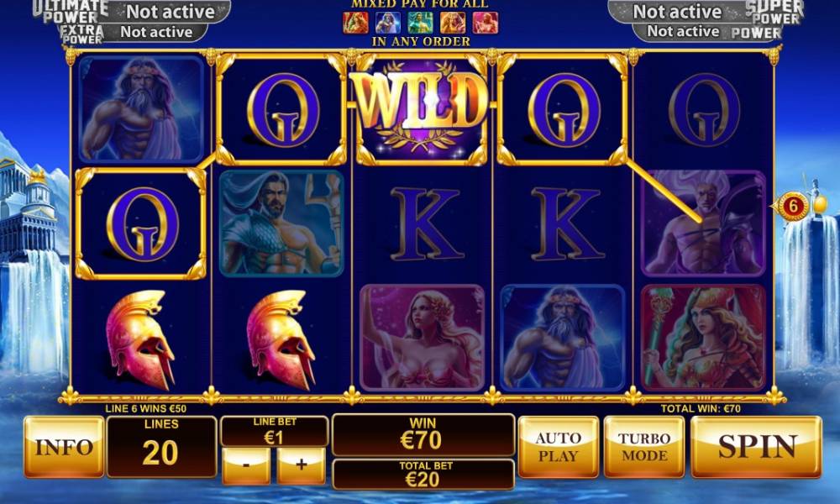Decrease line bet with minus button

(x=246, y=465)
